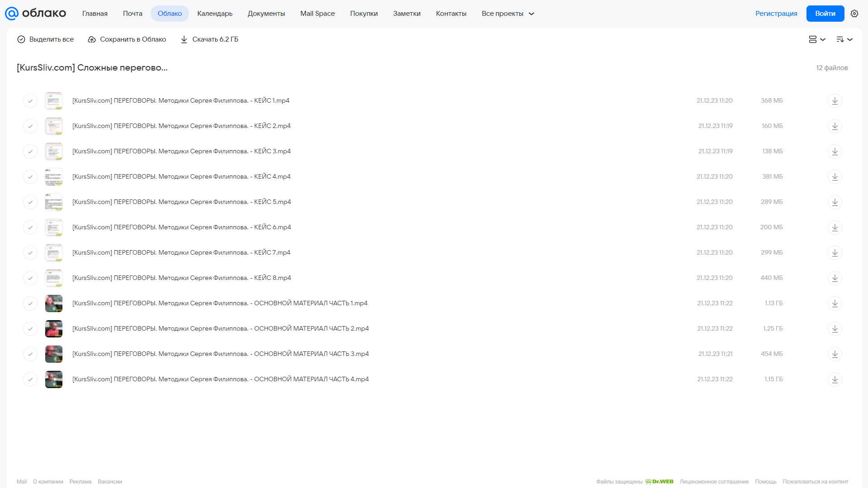This screenshot has width=868, height=488.
Task: Click the Войти button
Action: pyautogui.click(x=825, y=14)
